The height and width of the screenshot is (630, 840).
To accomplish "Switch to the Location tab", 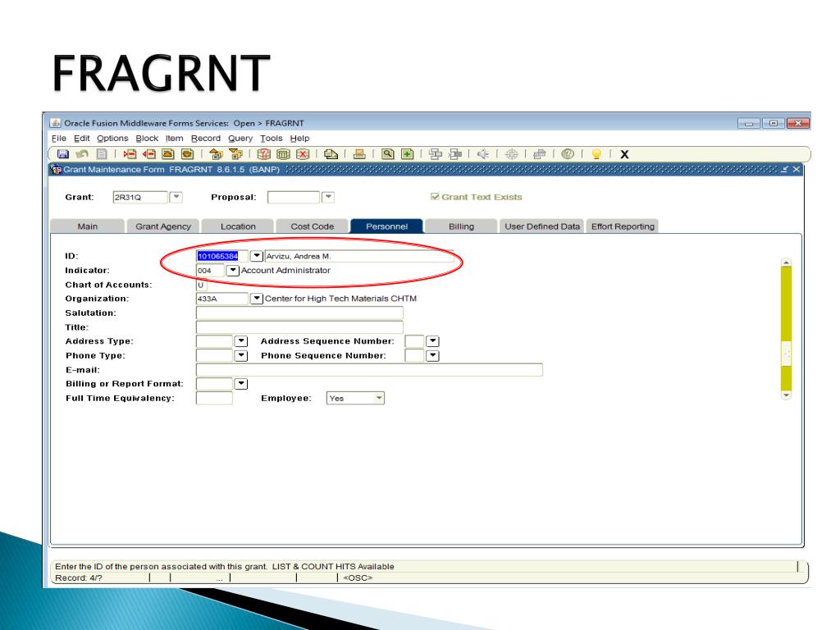I will coord(238,226).
